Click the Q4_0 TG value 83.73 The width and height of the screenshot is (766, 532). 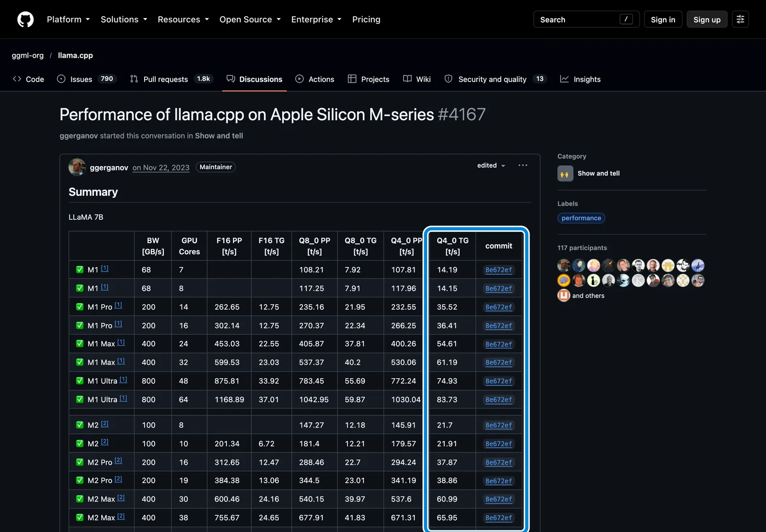(x=447, y=399)
